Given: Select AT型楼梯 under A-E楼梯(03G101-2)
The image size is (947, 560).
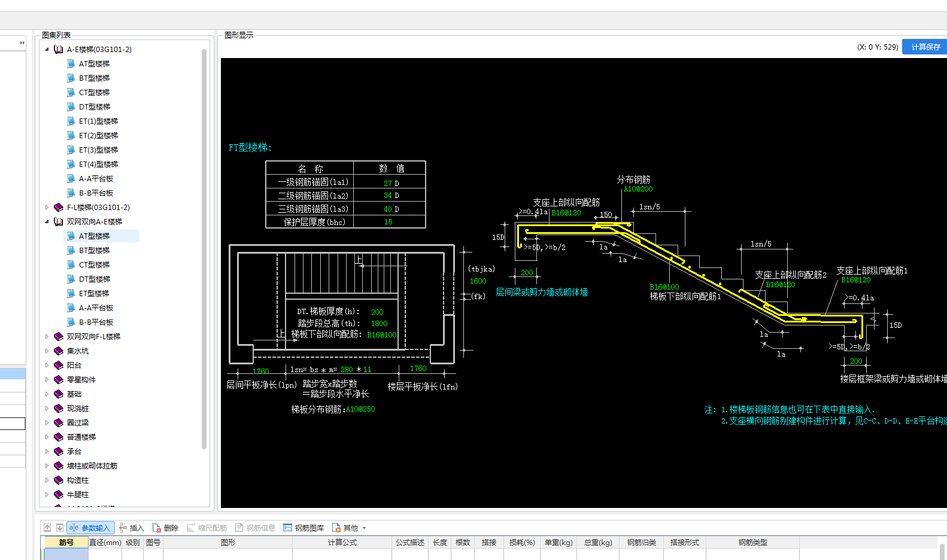Looking at the screenshot, I should click(94, 64).
